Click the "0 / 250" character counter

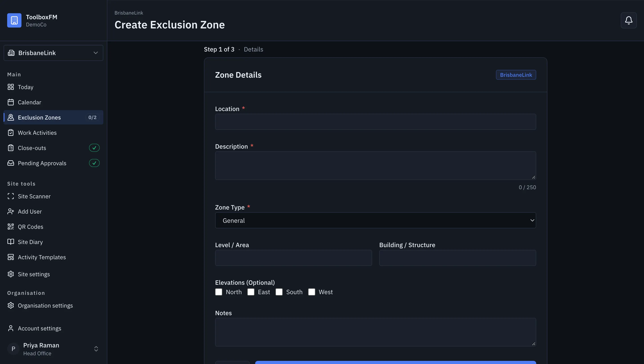pos(527,187)
